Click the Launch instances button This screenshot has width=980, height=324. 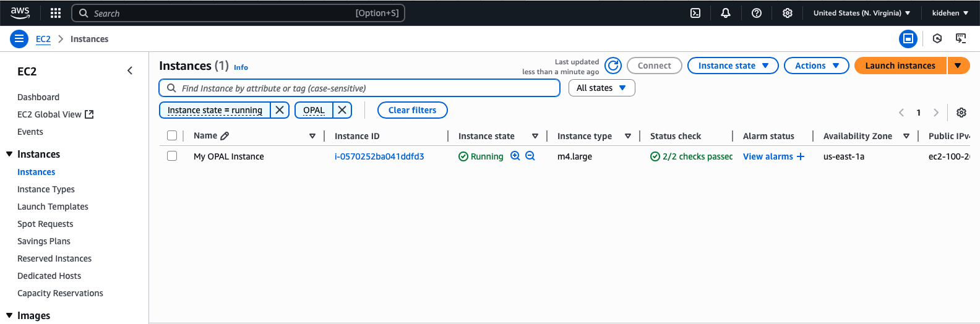tap(900, 66)
